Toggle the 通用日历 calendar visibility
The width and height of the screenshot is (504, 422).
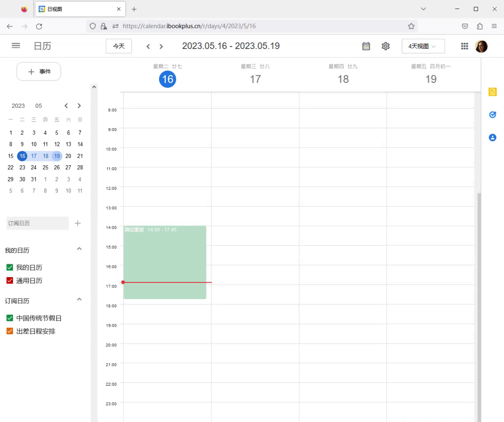point(9,280)
